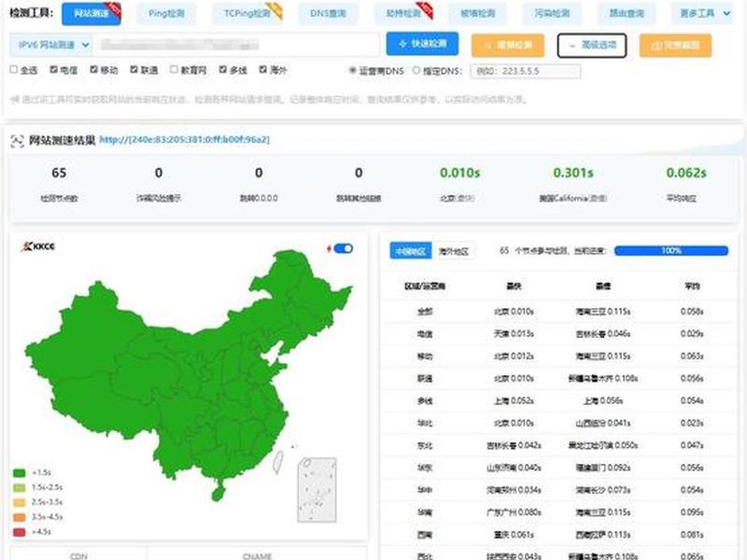Open the IPV6 网站测速 type dropdown
Screen dimensions: 747x560
51,45
